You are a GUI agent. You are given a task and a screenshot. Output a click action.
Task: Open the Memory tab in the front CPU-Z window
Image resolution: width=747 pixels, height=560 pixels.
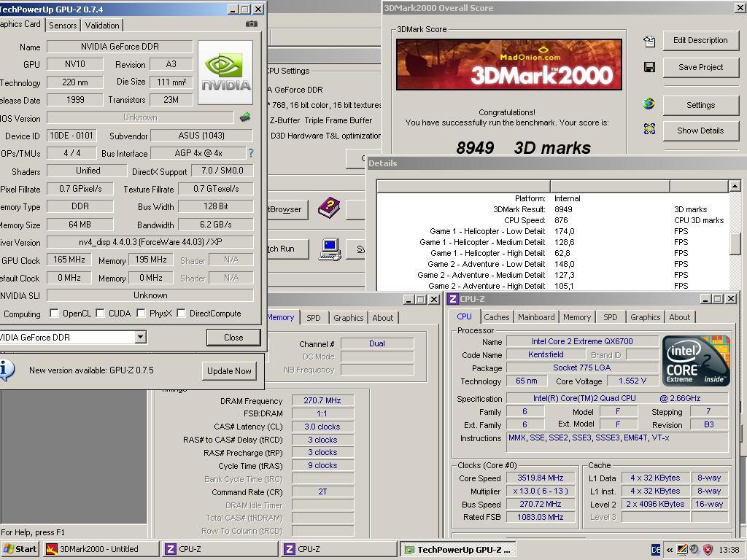[x=577, y=317]
